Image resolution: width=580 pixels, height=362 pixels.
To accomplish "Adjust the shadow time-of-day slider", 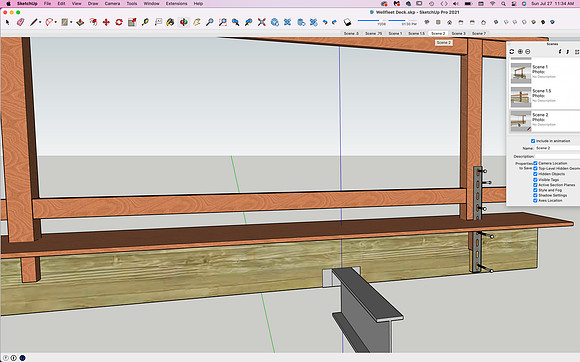I will click(x=402, y=21).
